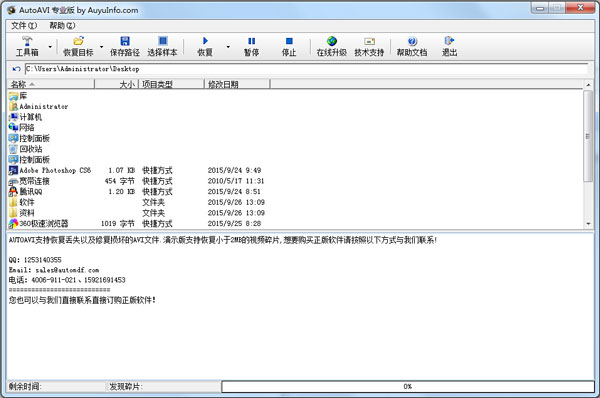Screen dimensions: 600x398
Task: Click the 0% progress bar
Action: pos(408,387)
